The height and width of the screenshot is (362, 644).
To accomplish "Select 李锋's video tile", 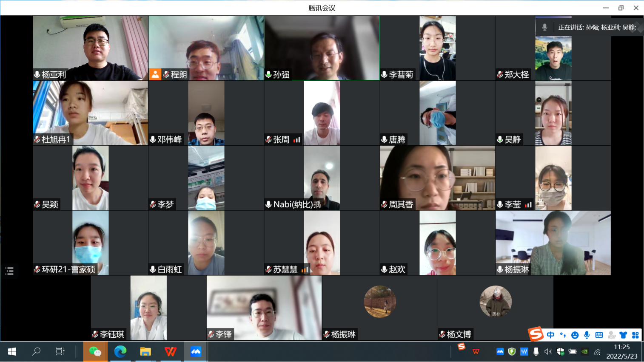I will 264,308.
